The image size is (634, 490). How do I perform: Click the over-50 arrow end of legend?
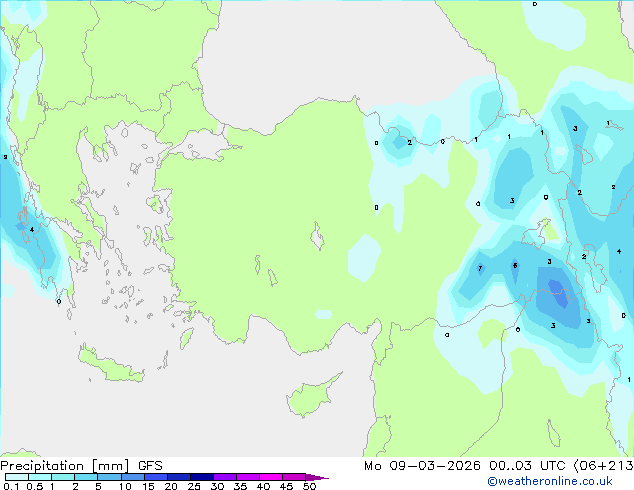317,477
